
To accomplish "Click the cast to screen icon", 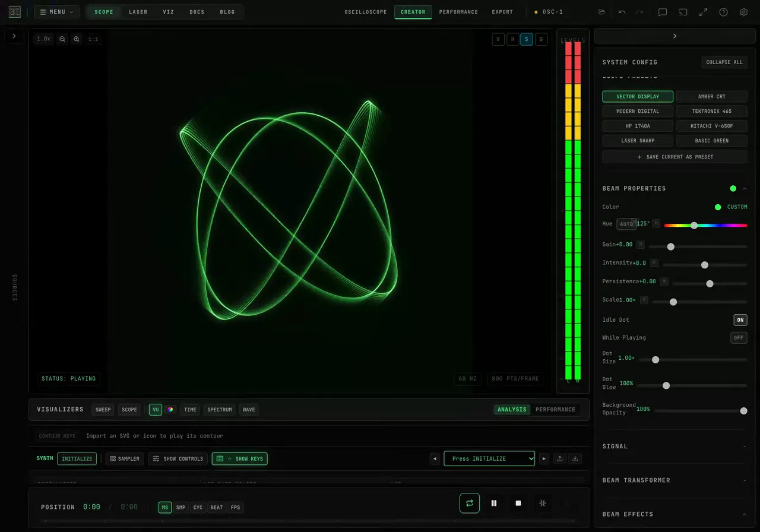I will pos(683,12).
